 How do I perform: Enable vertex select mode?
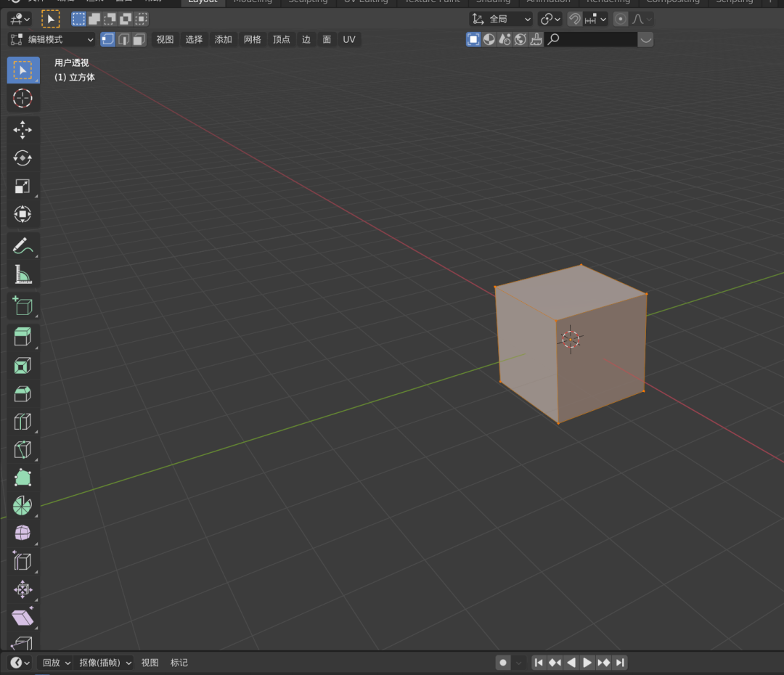(x=108, y=39)
